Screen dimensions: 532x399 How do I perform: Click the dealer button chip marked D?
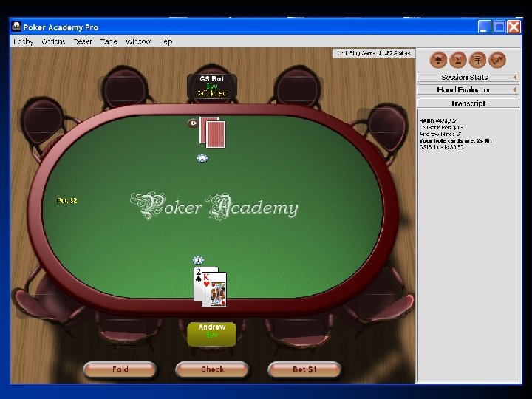click(x=193, y=123)
